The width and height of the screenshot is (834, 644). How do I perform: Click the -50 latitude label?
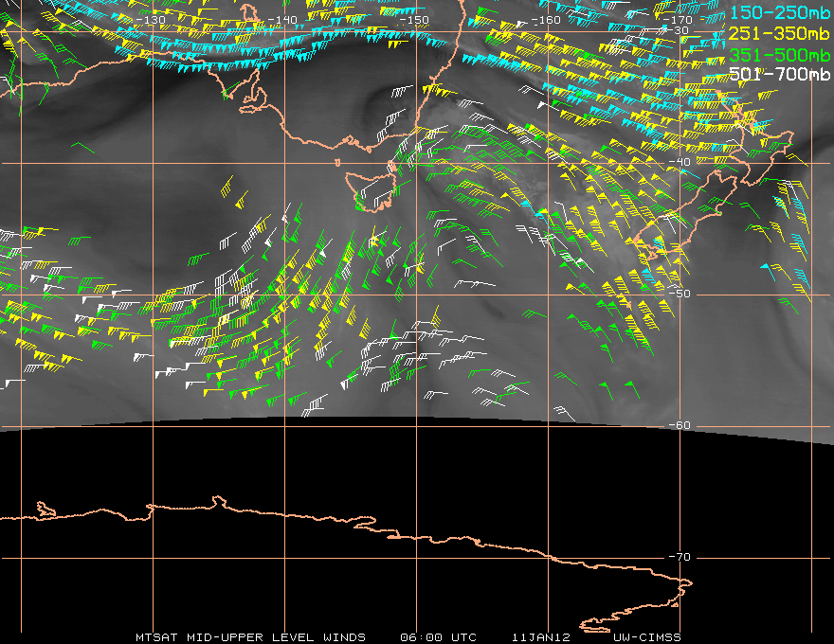click(x=680, y=294)
